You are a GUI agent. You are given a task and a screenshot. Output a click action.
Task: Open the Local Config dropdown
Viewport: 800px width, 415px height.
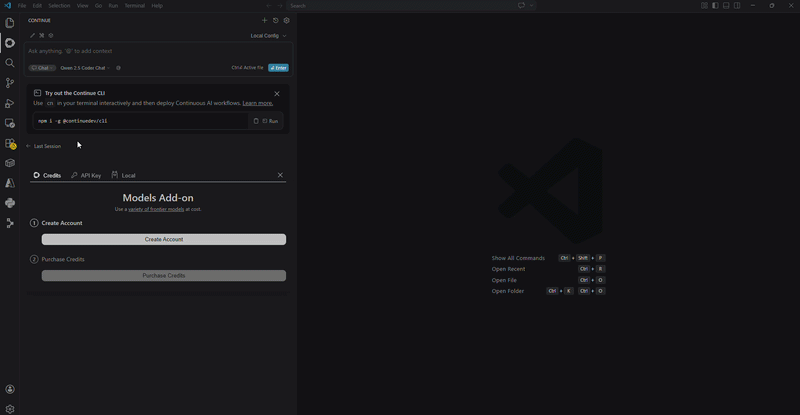[x=268, y=36]
